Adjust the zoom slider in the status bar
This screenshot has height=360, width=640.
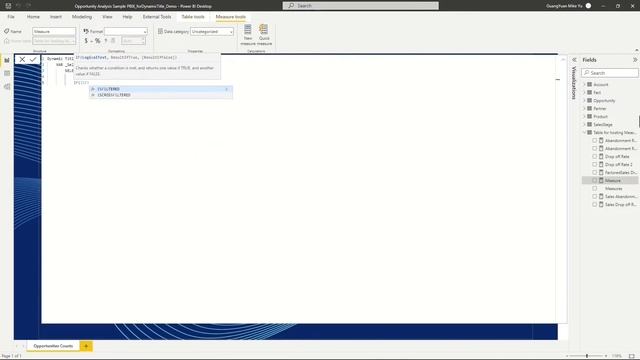587,356
